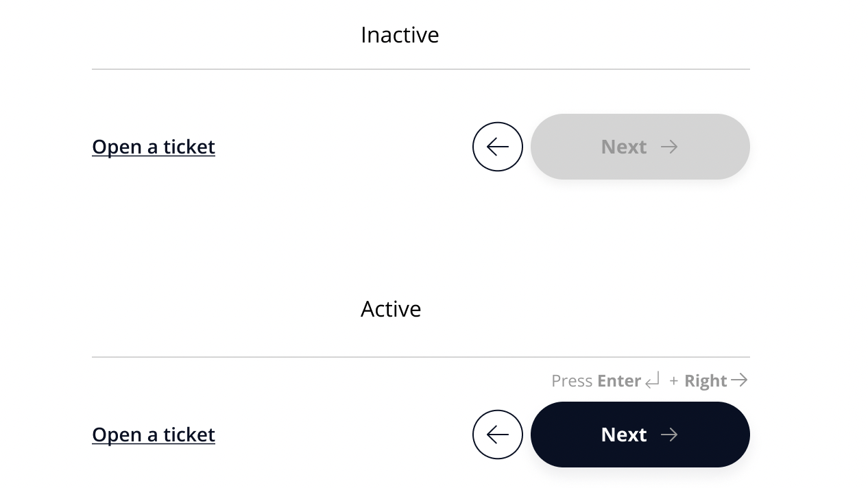Viewport: 868px width, 488px height.
Task: Click the divider line below the Inactive heading
Action: click(x=421, y=69)
